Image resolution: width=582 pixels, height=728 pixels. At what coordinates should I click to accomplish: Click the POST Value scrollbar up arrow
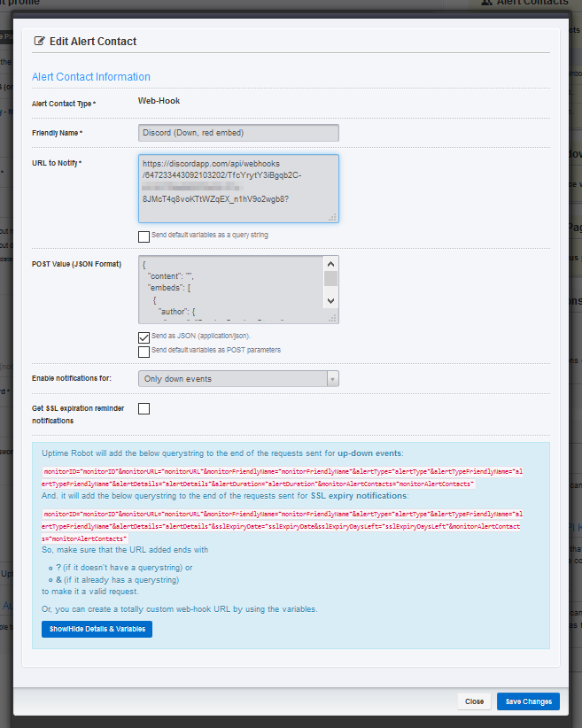[x=330, y=264]
